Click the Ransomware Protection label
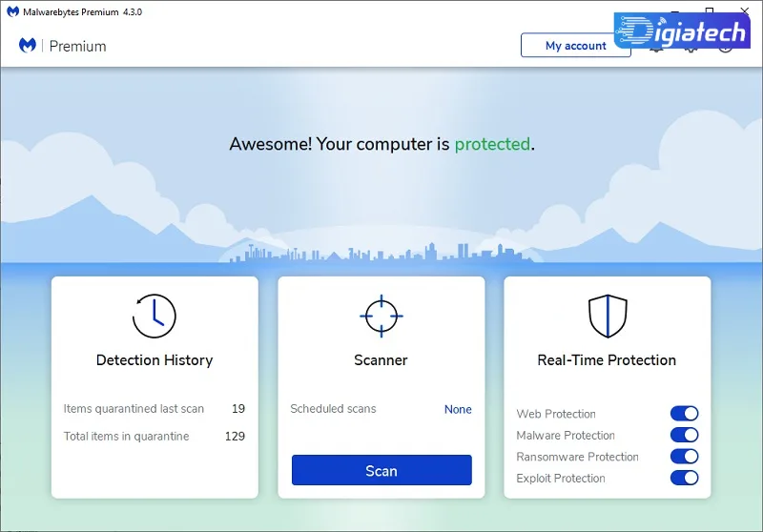 click(577, 457)
